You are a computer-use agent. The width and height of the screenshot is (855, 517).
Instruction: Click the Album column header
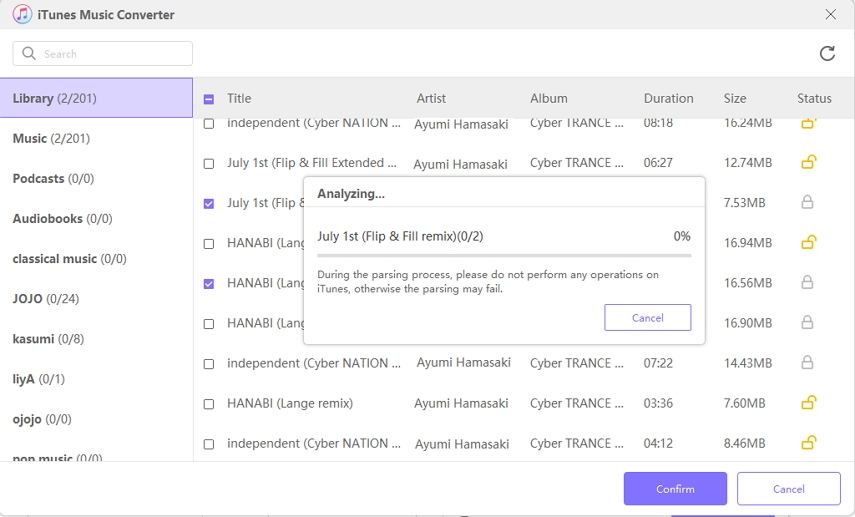pos(549,98)
